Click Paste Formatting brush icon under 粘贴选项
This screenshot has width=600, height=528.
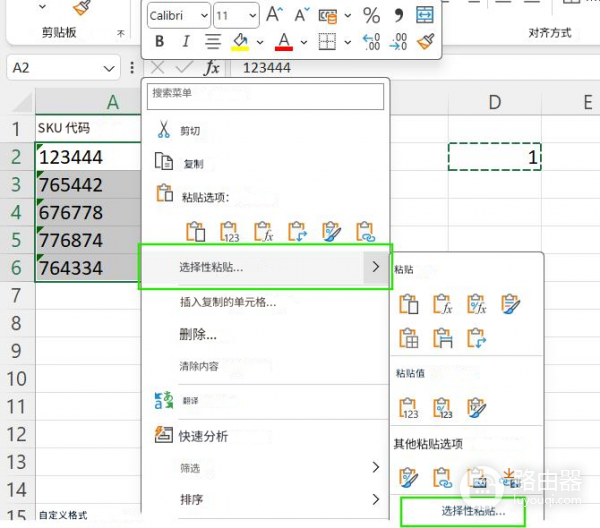point(332,232)
